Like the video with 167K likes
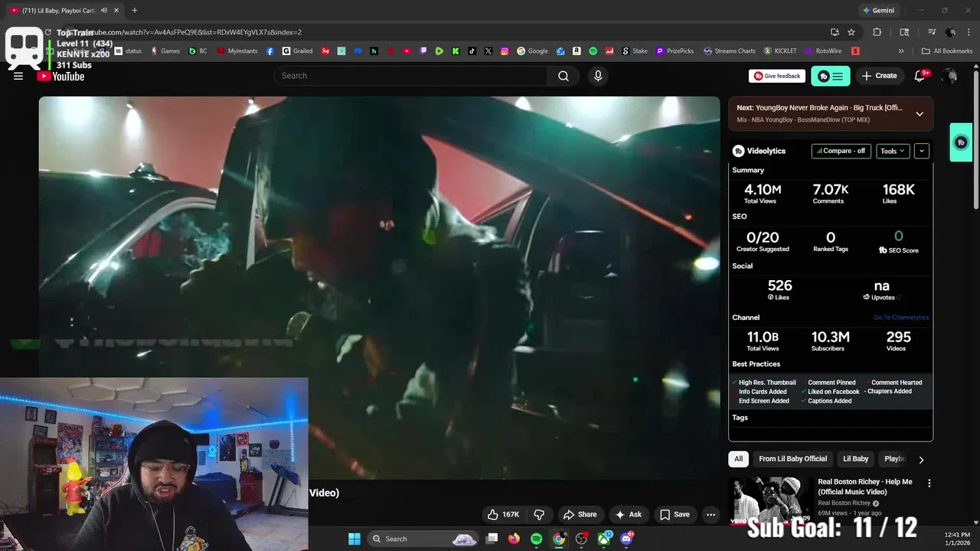The height and width of the screenshot is (551, 980). (x=503, y=514)
